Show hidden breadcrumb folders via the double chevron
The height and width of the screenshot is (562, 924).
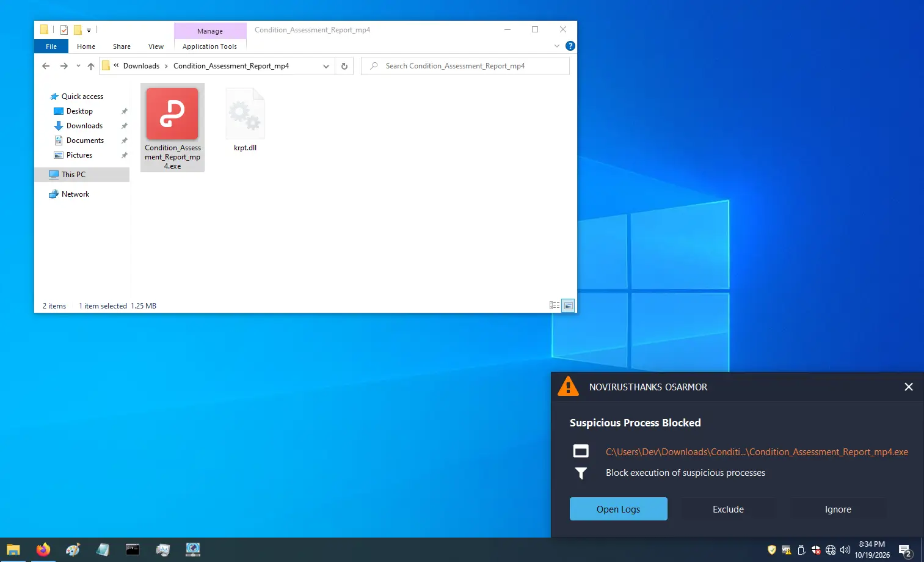point(116,65)
